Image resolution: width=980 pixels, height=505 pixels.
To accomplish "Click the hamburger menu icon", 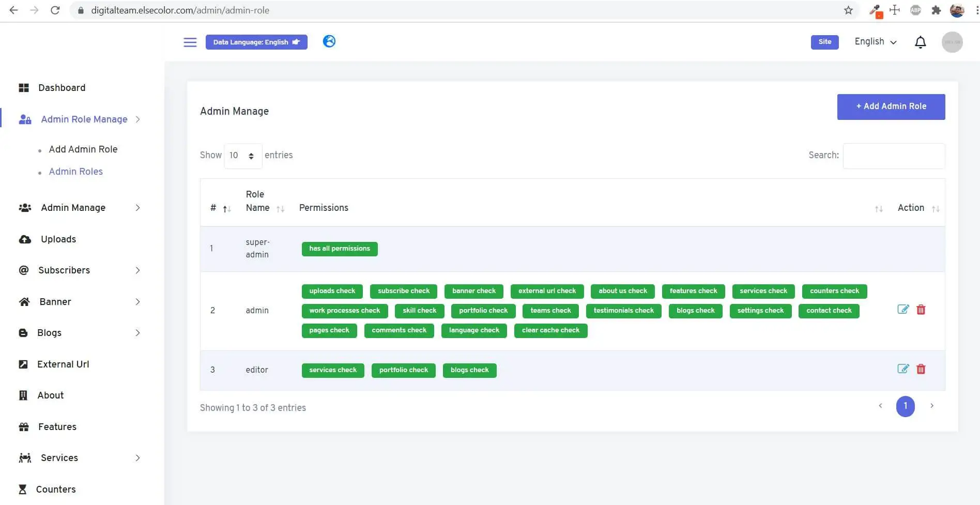I will 190,42.
